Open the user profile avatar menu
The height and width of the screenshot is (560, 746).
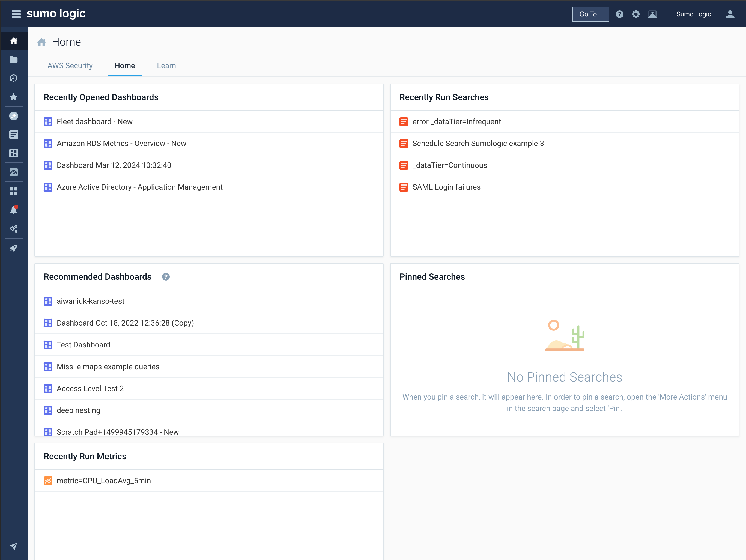click(729, 14)
